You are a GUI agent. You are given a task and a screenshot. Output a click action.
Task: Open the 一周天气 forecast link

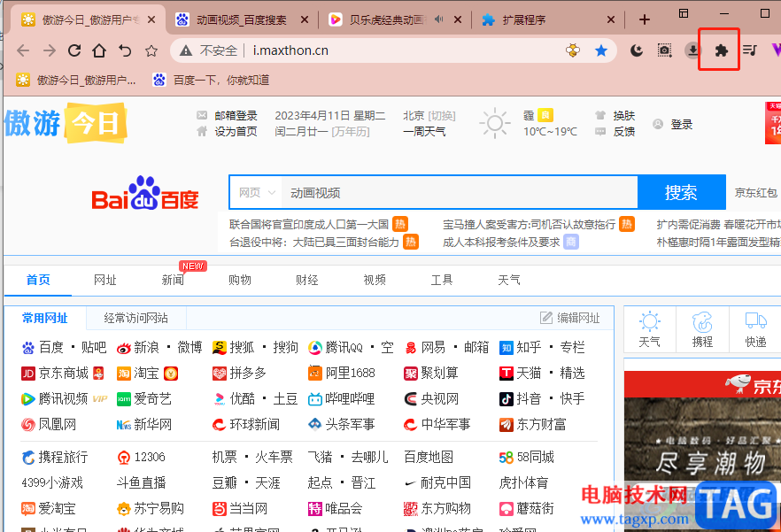coord(424,132)
